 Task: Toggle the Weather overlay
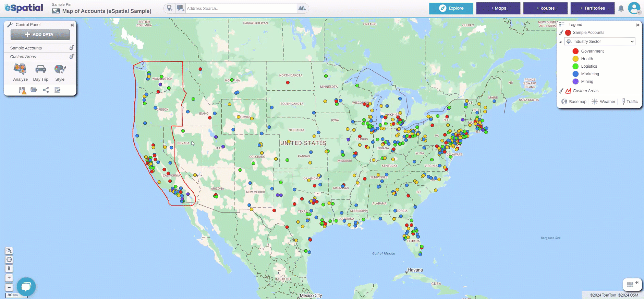[x=604, y=102]
